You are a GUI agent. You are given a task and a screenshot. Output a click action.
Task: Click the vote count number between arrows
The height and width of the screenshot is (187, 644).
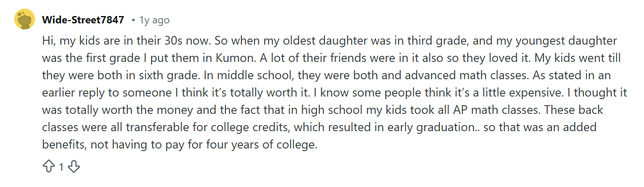click(x=61, y=167)
